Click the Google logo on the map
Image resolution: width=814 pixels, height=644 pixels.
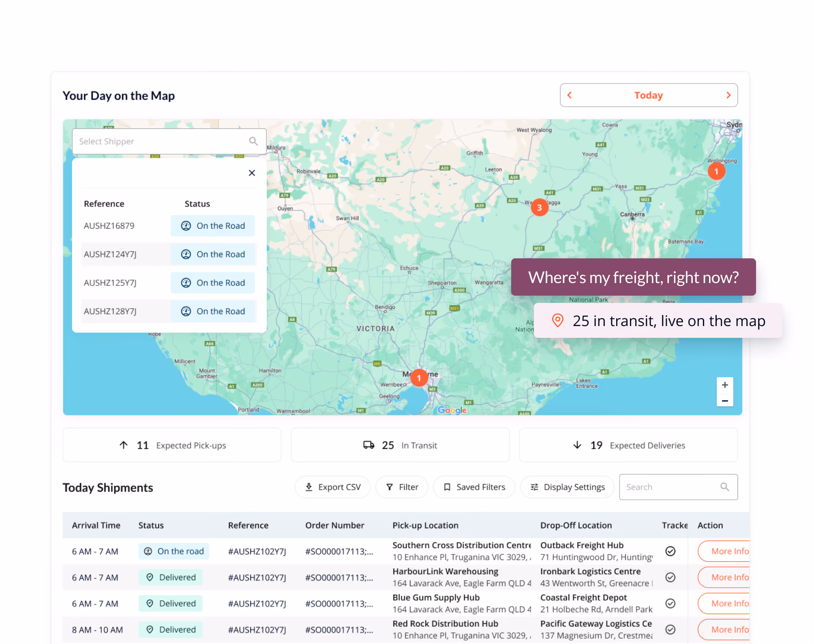(x=452, y=410)
